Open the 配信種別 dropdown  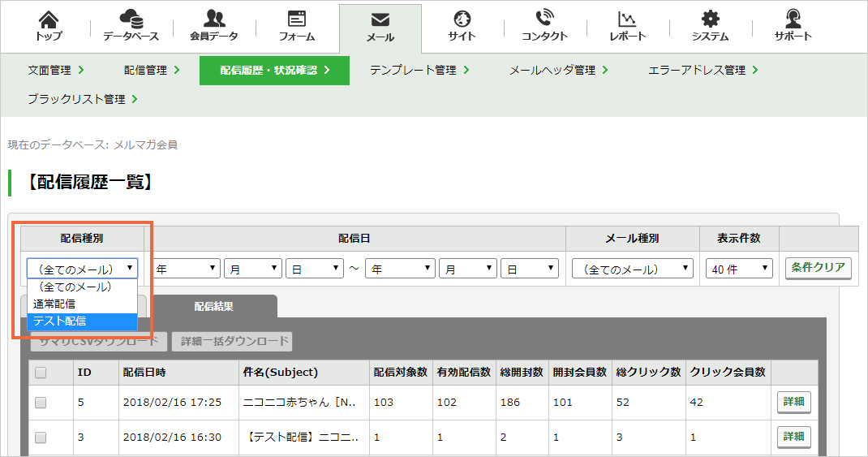click(83, 269)
